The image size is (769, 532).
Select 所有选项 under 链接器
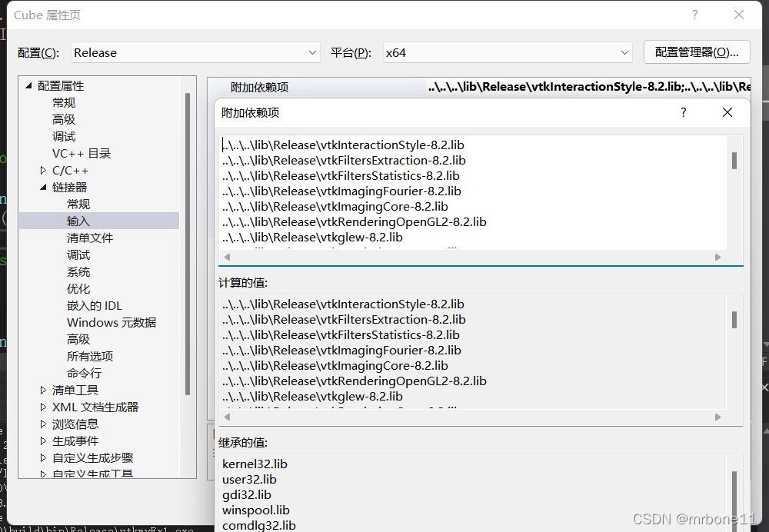click(90, 357)
